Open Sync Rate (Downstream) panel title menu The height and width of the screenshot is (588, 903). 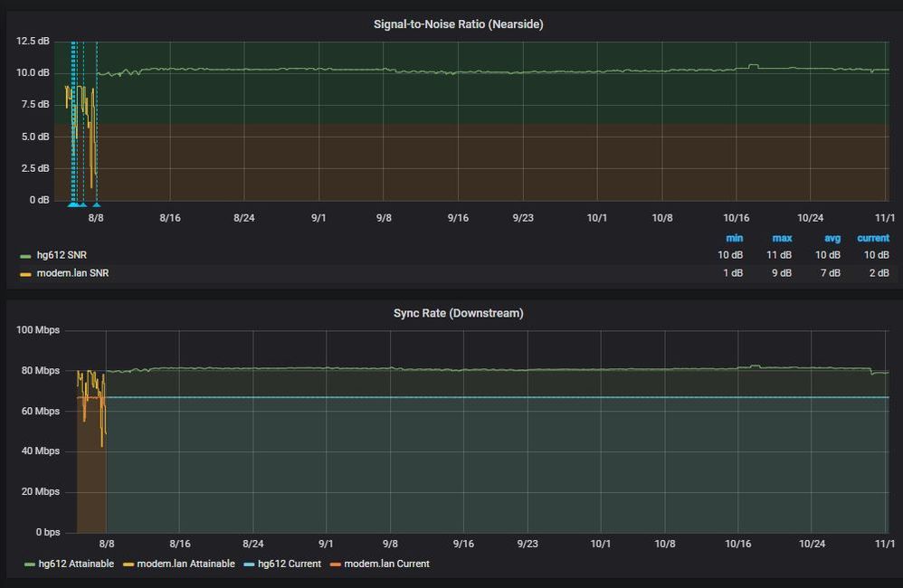tap(458, 313)
